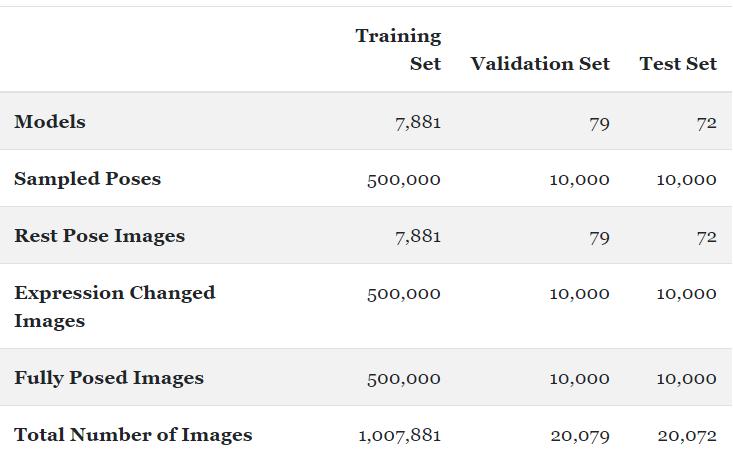Image resolution: width=733 pixels, height=457 pixels.
Task: Click the Total Number of Images label
Action: [133, 435]
